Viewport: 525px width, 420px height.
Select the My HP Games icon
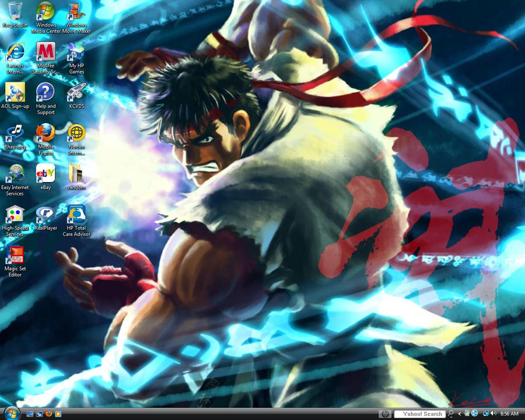[x=76, y=58]
